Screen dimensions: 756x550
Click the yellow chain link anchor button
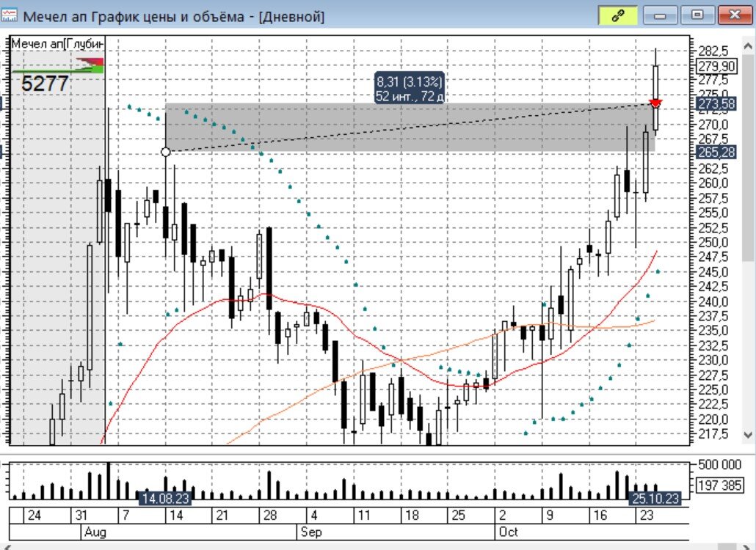click(x=617, y=15)
